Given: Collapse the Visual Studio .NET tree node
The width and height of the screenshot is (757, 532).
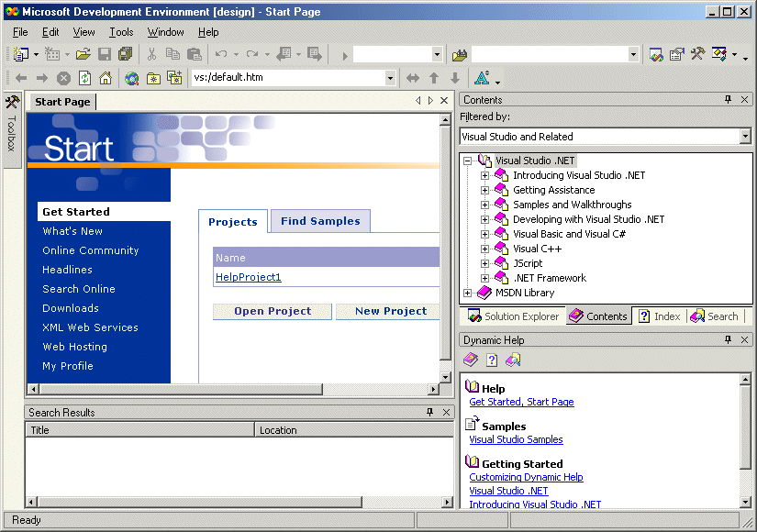Looking at the screenshot, I should click(x=467, y=161).
